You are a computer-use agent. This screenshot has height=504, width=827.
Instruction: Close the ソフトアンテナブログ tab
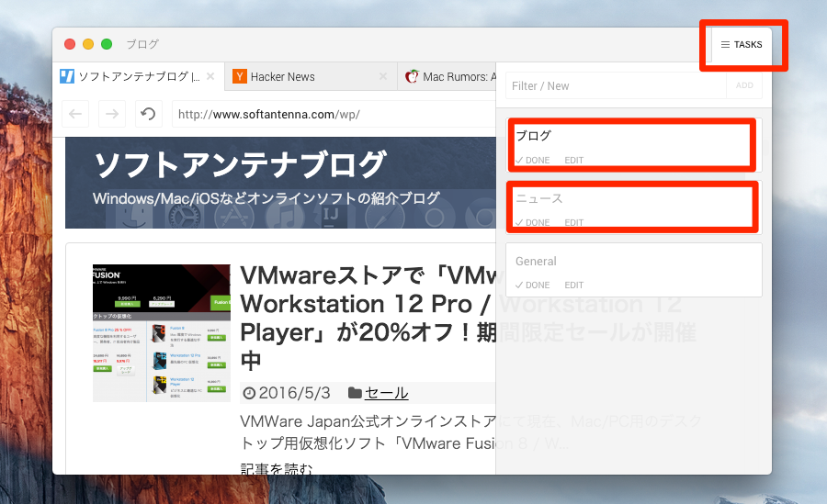pos(210,76)
